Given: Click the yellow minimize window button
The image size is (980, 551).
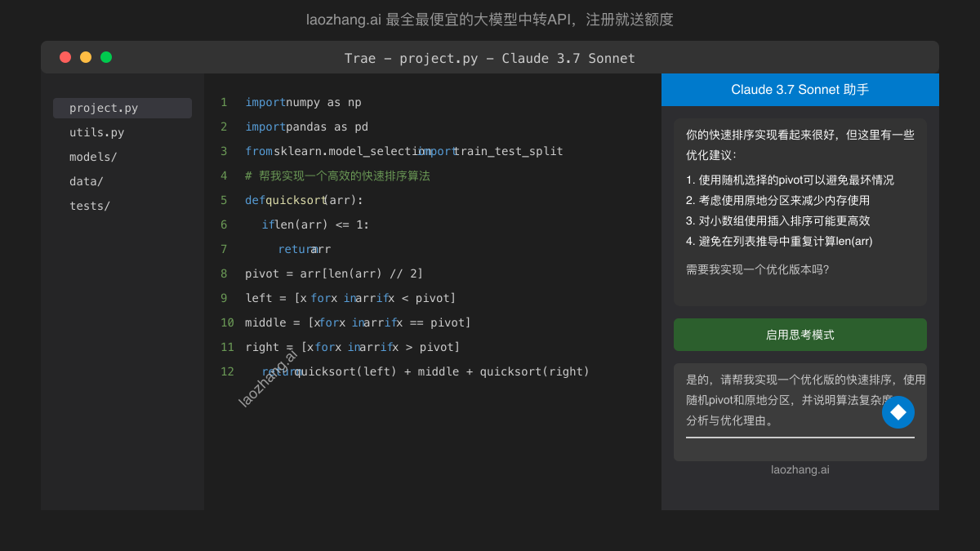Looking at the screenshot, I should pos(86,57).
